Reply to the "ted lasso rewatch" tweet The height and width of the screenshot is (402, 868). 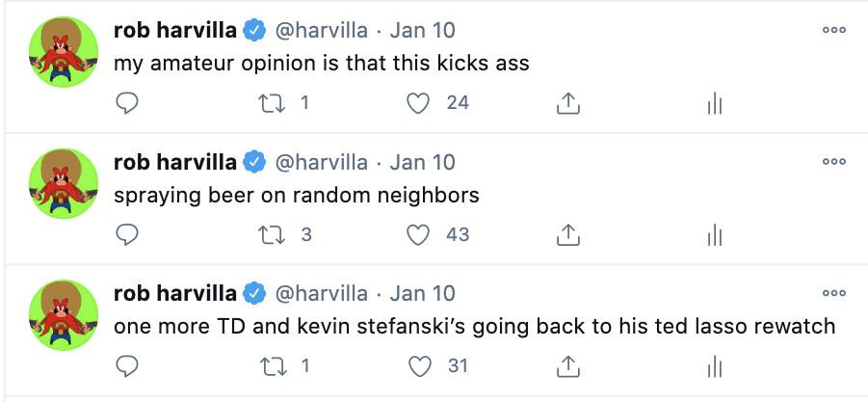[127, 365]
